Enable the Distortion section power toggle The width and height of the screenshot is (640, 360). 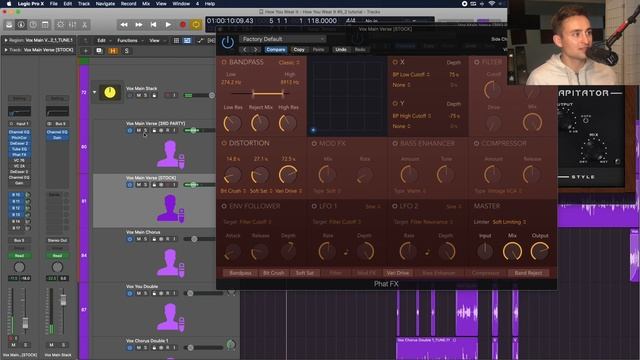pos(224,143)
